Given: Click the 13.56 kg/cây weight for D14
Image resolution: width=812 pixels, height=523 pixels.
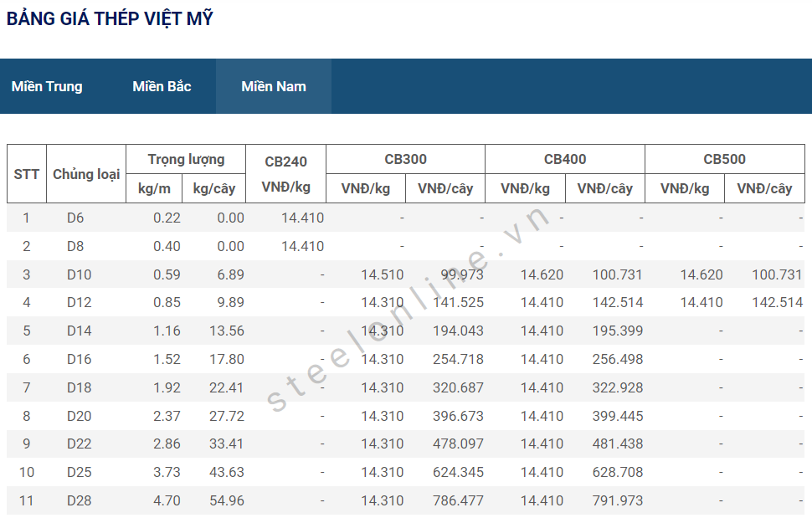Looking at the screenshot, I should click(227, 331).
